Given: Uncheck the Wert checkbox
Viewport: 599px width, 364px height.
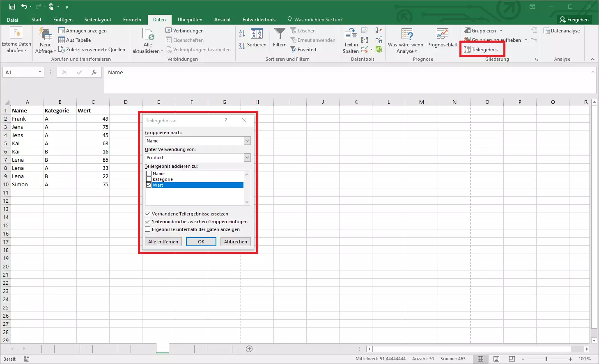Looking at the screenshot, I should [x=149, y=185].
